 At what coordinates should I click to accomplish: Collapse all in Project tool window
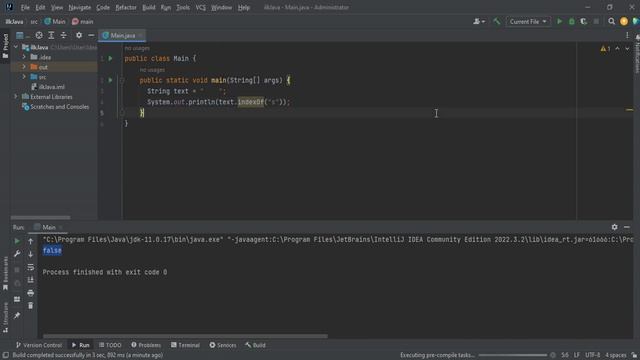[x=64, y=36]
